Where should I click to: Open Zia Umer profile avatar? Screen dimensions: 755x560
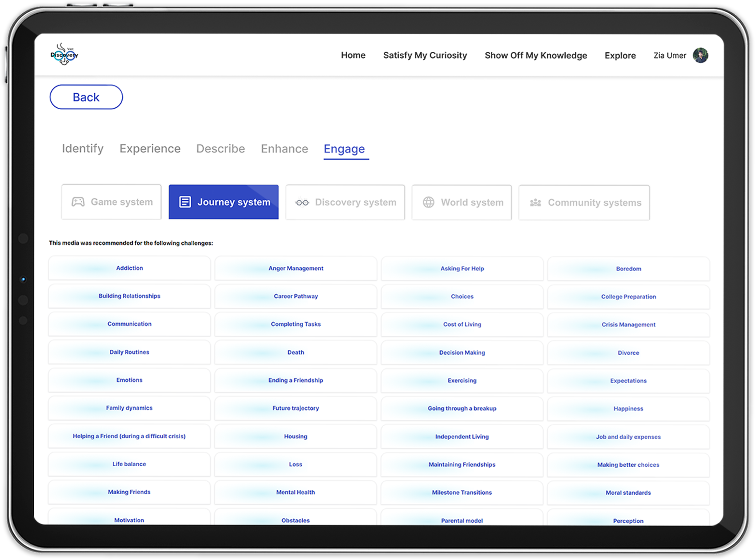coord(700,55)
